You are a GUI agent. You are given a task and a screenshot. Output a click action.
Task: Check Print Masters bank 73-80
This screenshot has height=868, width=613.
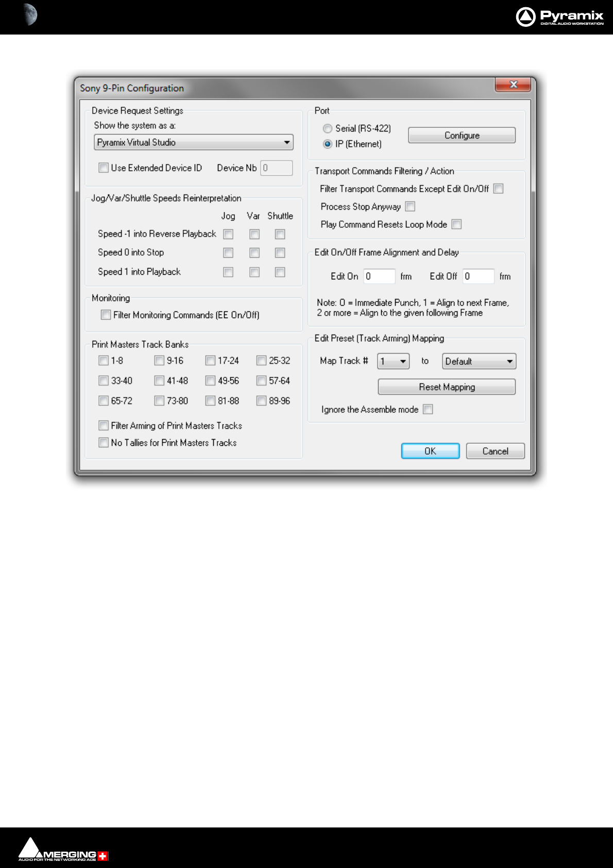(159, 400)
